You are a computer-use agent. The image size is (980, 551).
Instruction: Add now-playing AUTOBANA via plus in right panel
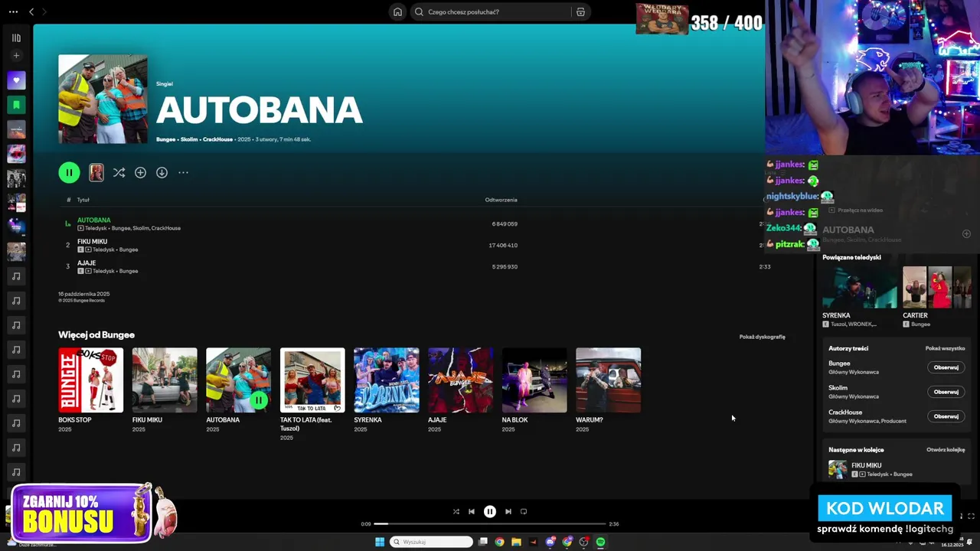(x=966, y=233)
